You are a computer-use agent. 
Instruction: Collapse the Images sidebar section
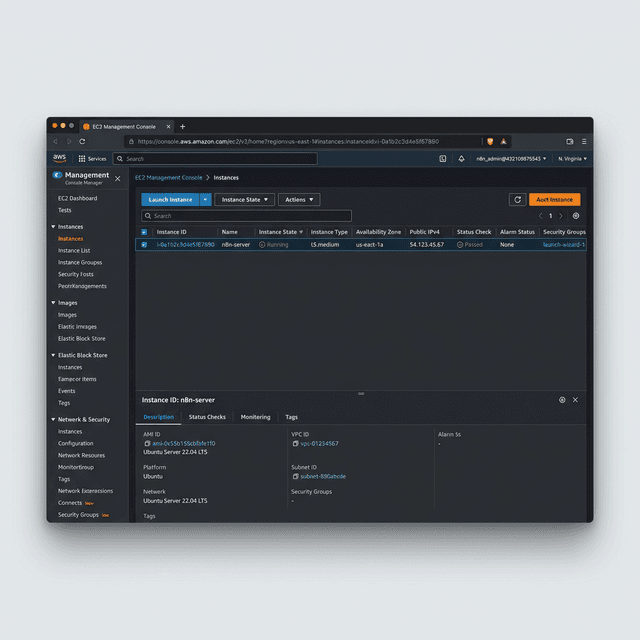click(53, 303)
